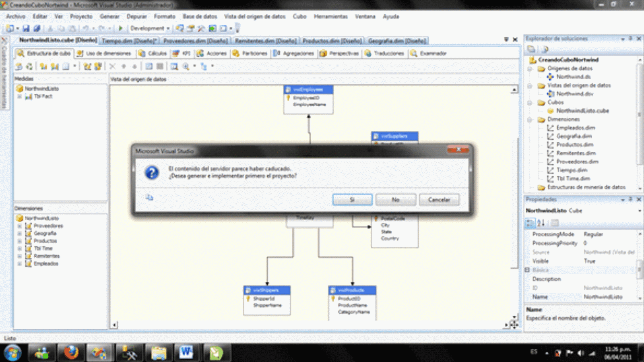Click the Properties icon in Solution Explorer toolbar

531,49
